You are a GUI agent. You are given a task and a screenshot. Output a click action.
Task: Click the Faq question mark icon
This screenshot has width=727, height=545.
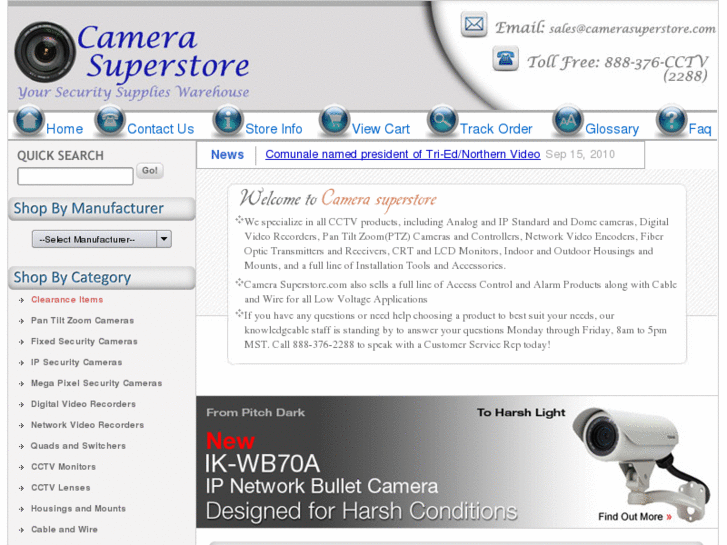click(x=671, y=121)
